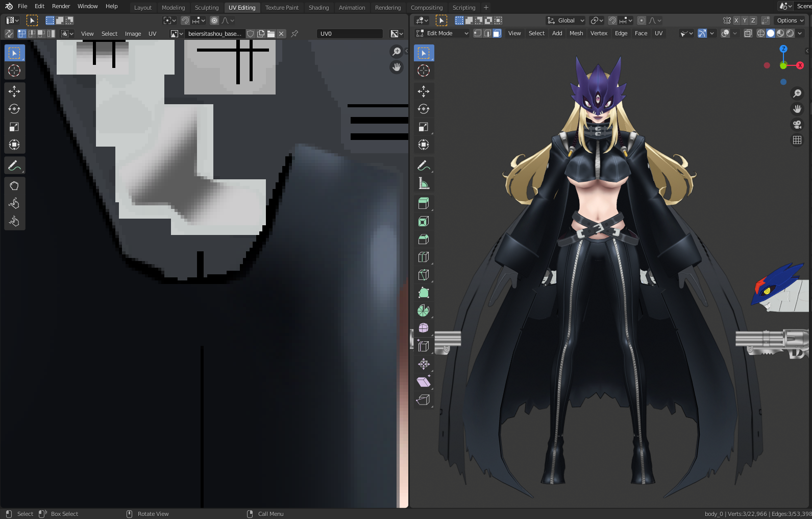Toggle snapping in 3D viewport header

[612, 20]
